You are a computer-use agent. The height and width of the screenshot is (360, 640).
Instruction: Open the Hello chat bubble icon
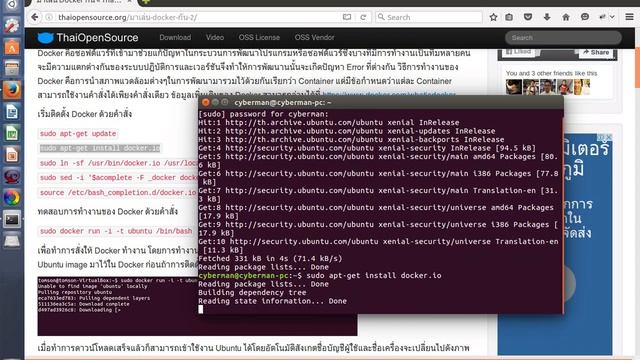[585, 17]
